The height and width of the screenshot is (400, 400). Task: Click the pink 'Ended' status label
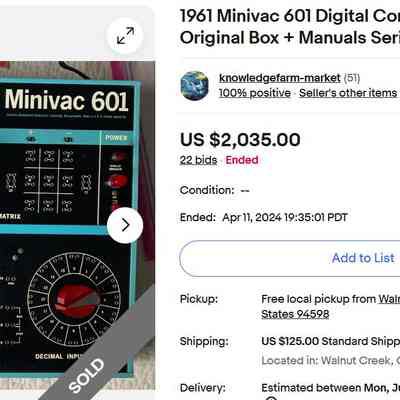[x=242, y=160]
